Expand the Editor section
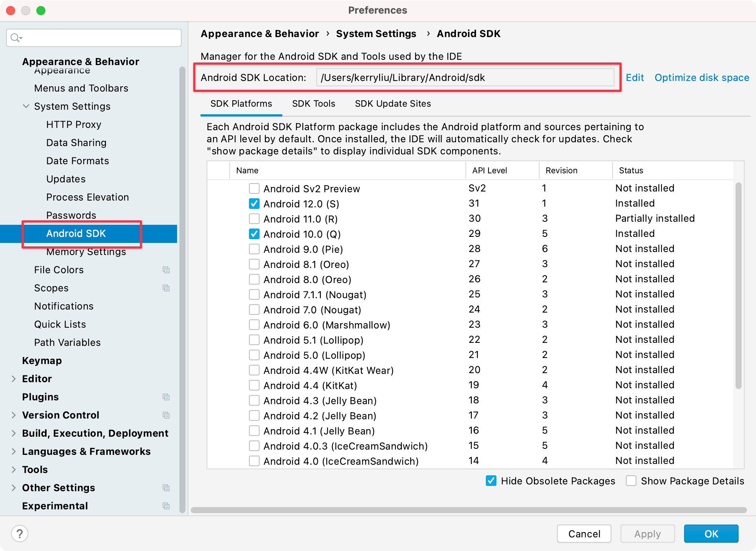This screenshot has height=551, width=756. coord(14,379)
